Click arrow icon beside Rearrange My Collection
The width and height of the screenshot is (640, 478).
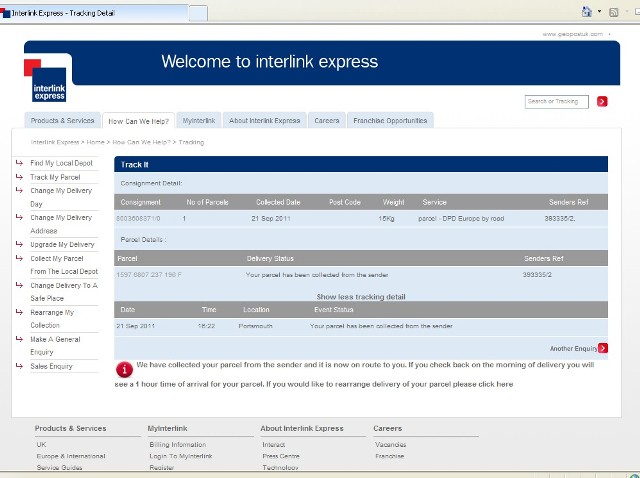[x=19, y=312]
